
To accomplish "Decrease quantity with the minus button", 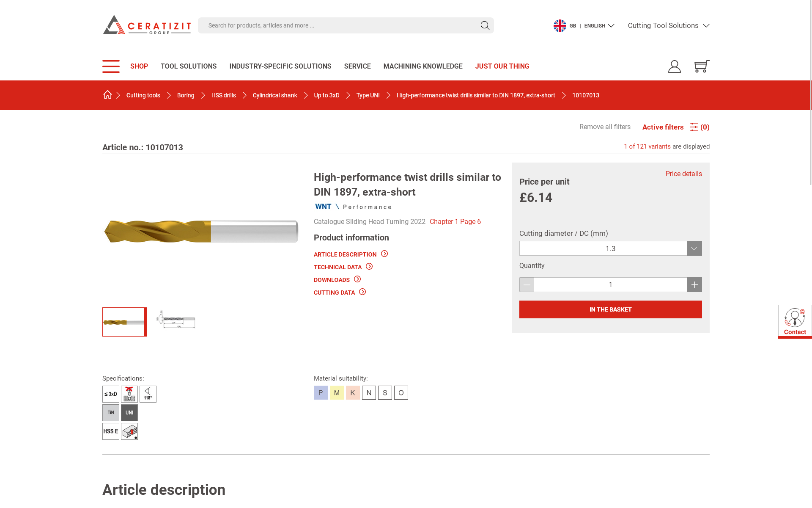I will pyautogui.click(x=527, y=285).
